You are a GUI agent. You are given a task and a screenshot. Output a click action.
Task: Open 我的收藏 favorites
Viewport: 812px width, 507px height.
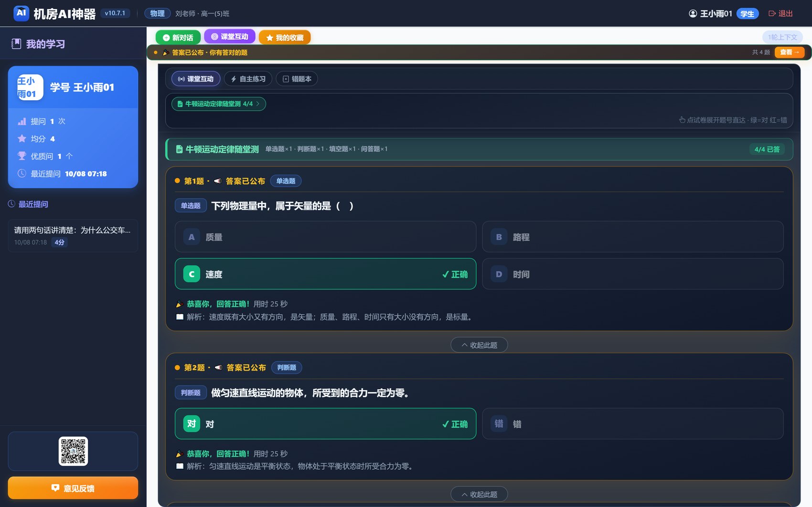pyautogui.click(x=285, y=37)
